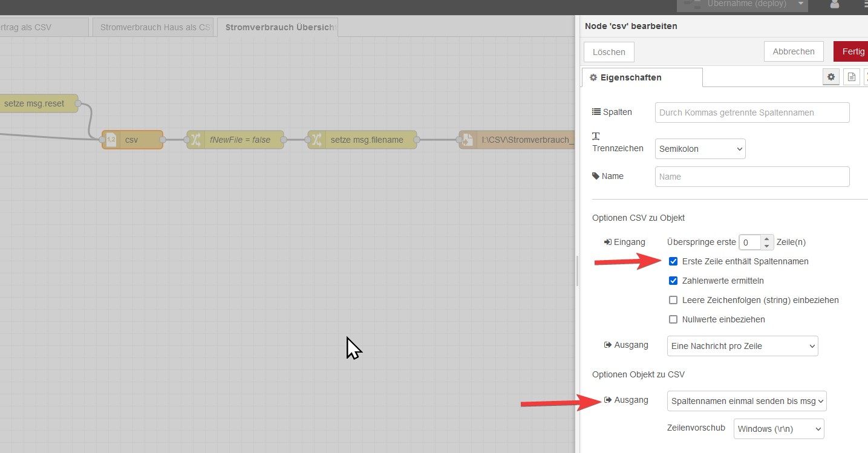Select the fNewFile = false change node

pos(235,140)
